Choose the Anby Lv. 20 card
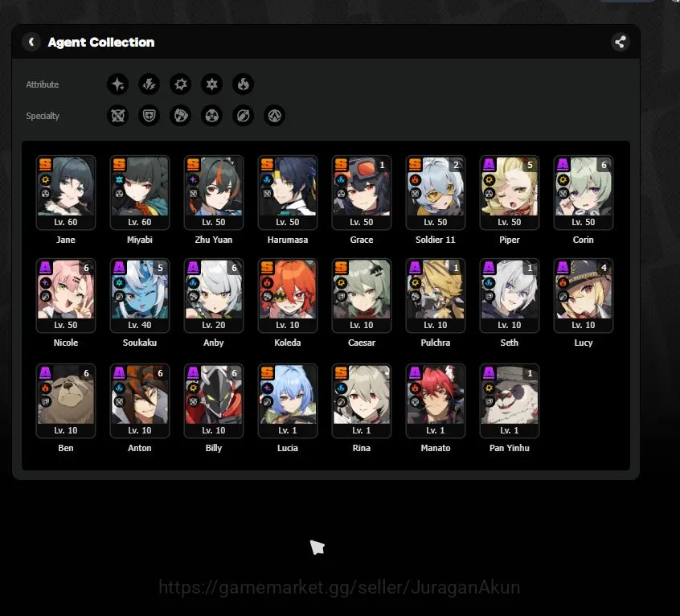The image size is (680, 616). pyautogui.click(x=213, y=296)
